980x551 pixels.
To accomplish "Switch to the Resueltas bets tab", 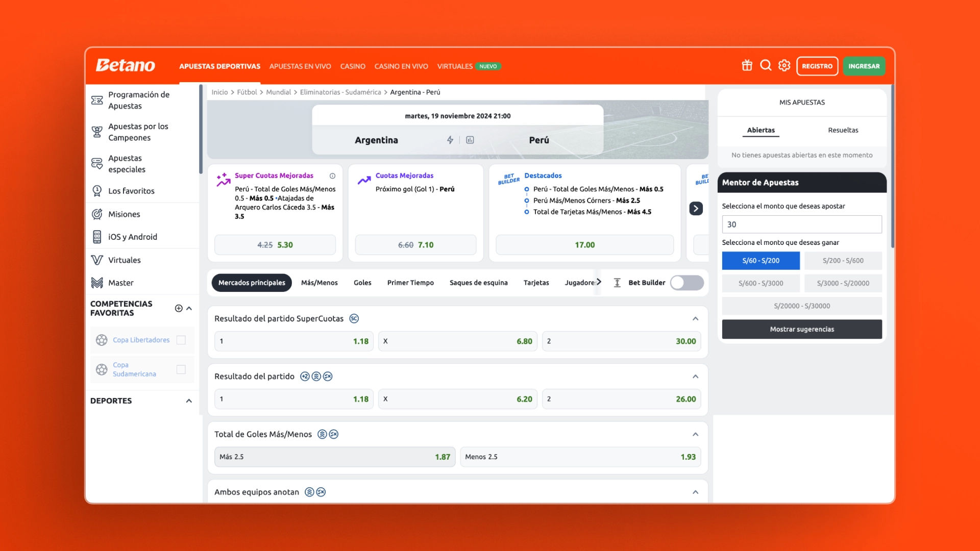I will tap(843, 130).
